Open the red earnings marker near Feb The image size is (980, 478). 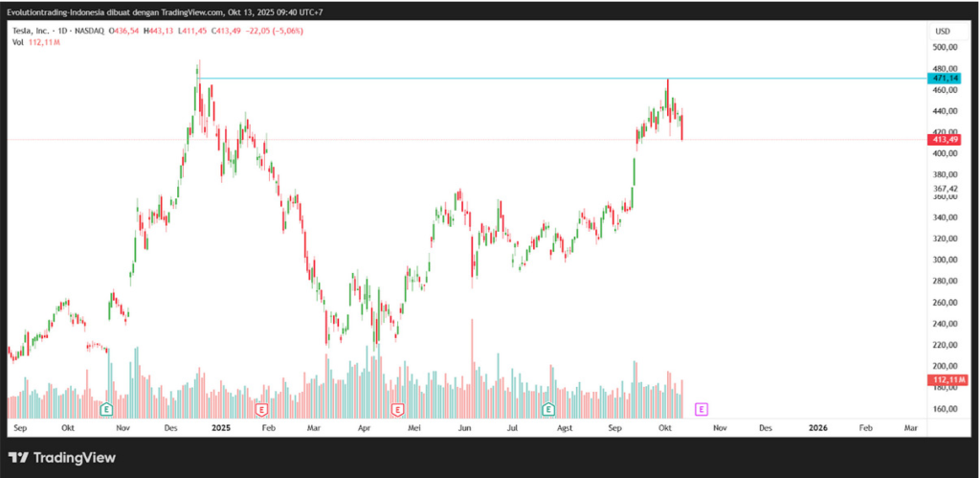click(260, 409)
